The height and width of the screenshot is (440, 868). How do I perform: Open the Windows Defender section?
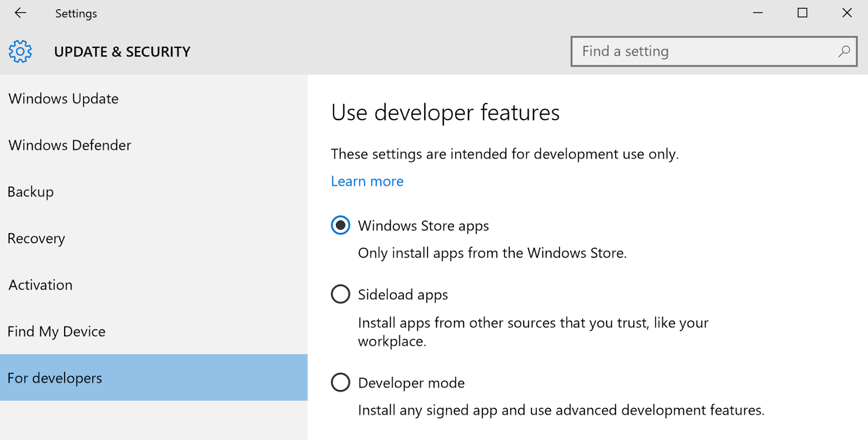[154, 145]
